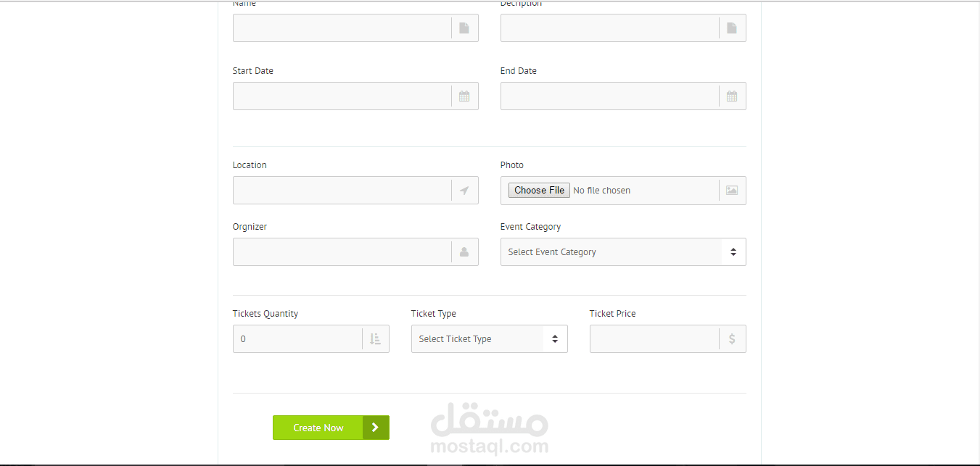Click the Location arrow icon
Screen dimensions: 980x466
[x=464, y=191]
